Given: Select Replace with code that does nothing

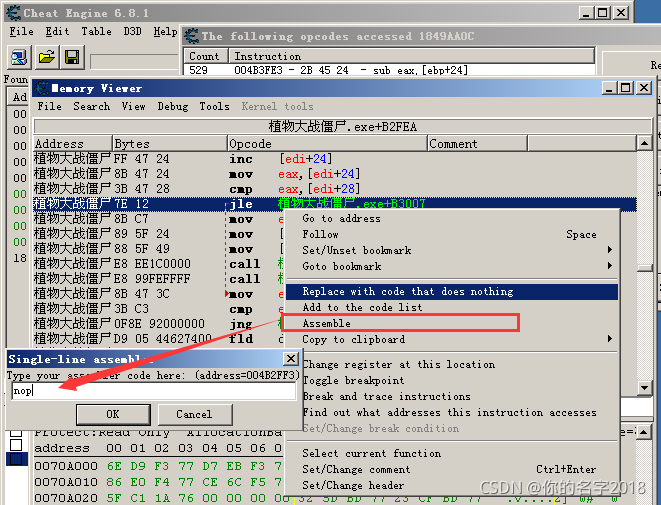Looking at the screenshot, I should pos(452,292).
